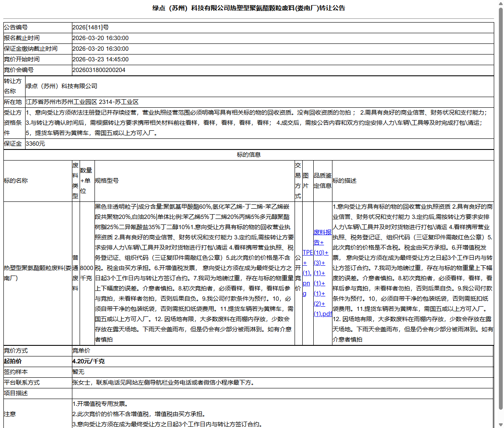The height and width of the screenshot is (428, 504).
Task: Click the 转让方名称 company cell
Action: tap(62, 86)
